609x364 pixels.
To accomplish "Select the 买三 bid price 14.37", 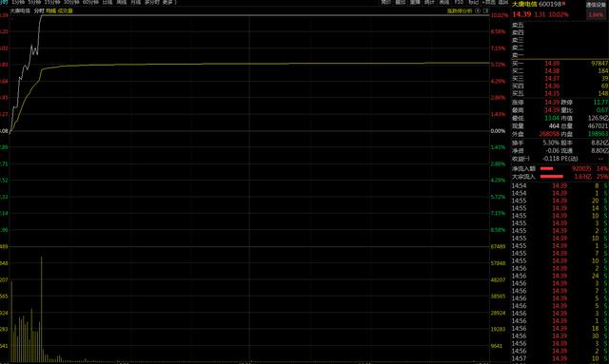I will (552, 78).
